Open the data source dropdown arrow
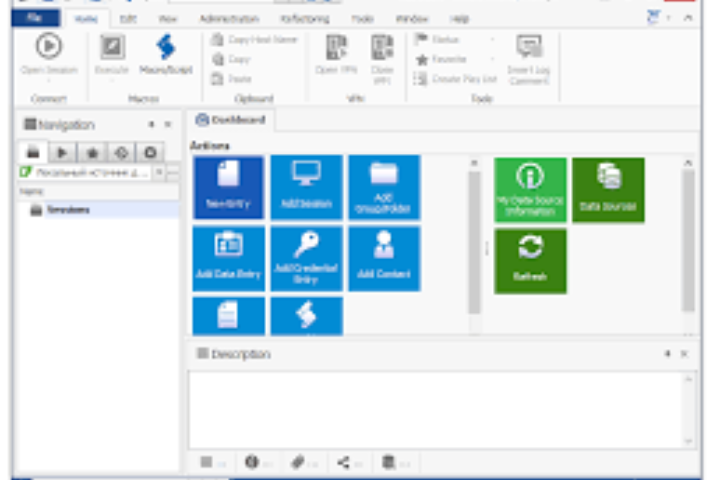 [159, 173]
